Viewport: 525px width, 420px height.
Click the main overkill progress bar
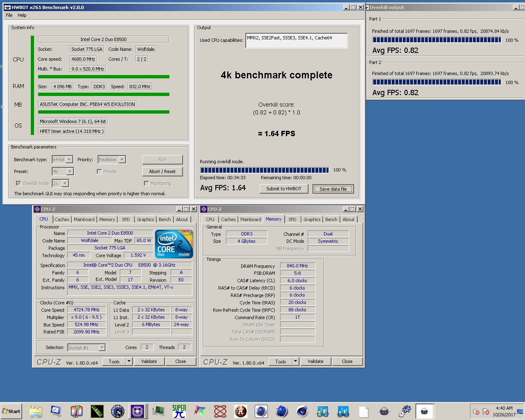pos(265,170)
